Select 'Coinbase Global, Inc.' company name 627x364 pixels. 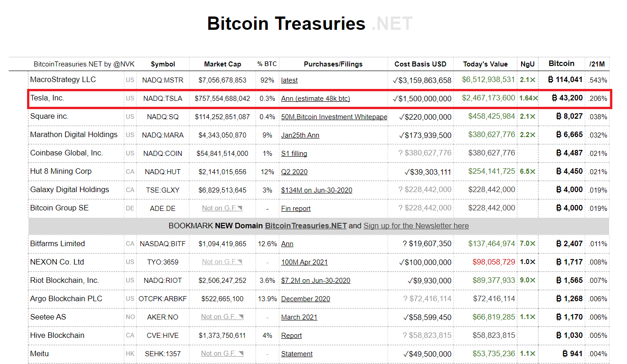[x=67, y=153]
